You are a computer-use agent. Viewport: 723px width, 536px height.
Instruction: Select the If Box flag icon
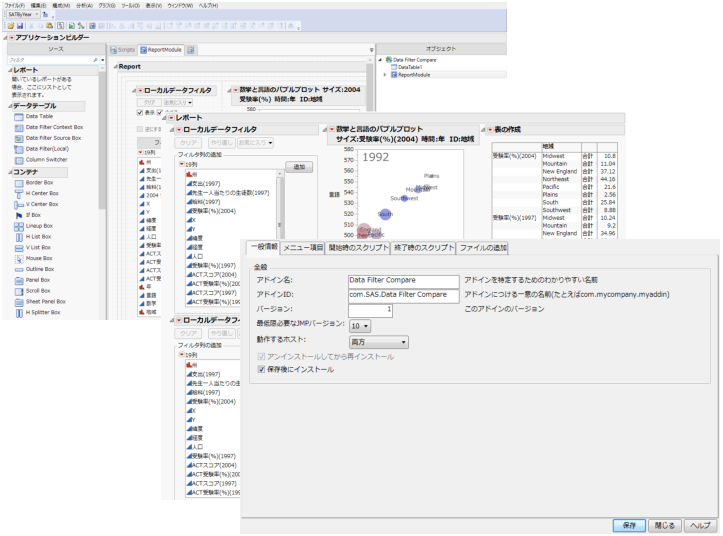[19, 215]
